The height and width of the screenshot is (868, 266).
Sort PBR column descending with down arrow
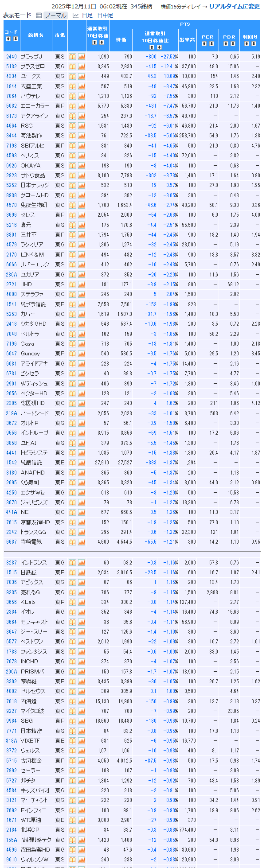pos(233,44)
